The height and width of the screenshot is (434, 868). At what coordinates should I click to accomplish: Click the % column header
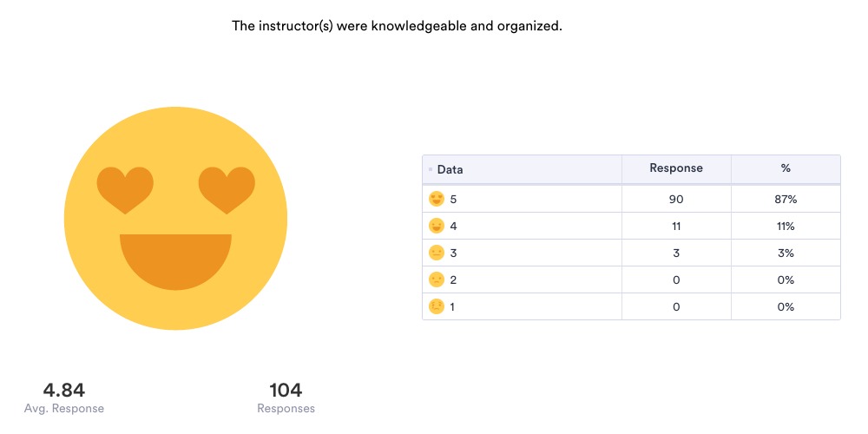[x=786, y=168]
